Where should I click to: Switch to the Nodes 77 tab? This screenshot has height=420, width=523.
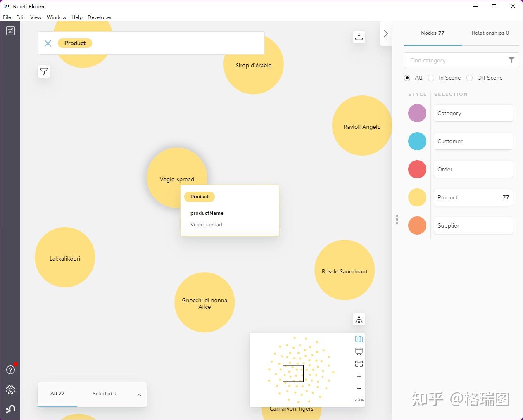click(x=433, y=33)
